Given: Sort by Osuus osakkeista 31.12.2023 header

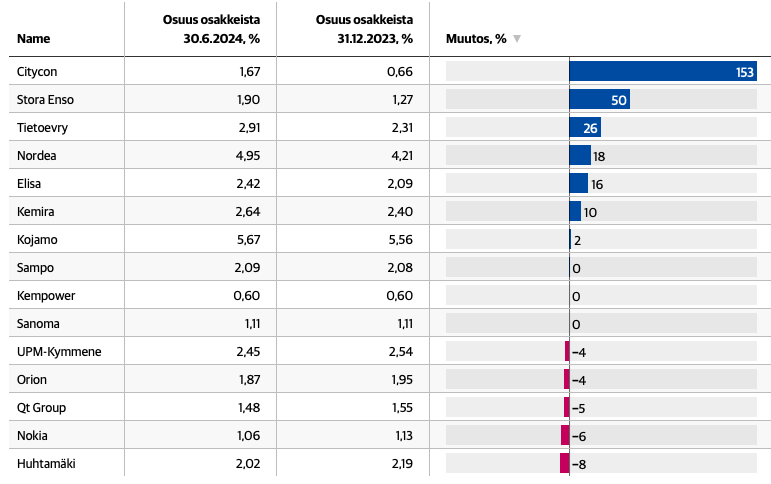Looking at the screenshot, I should (364, 29).
